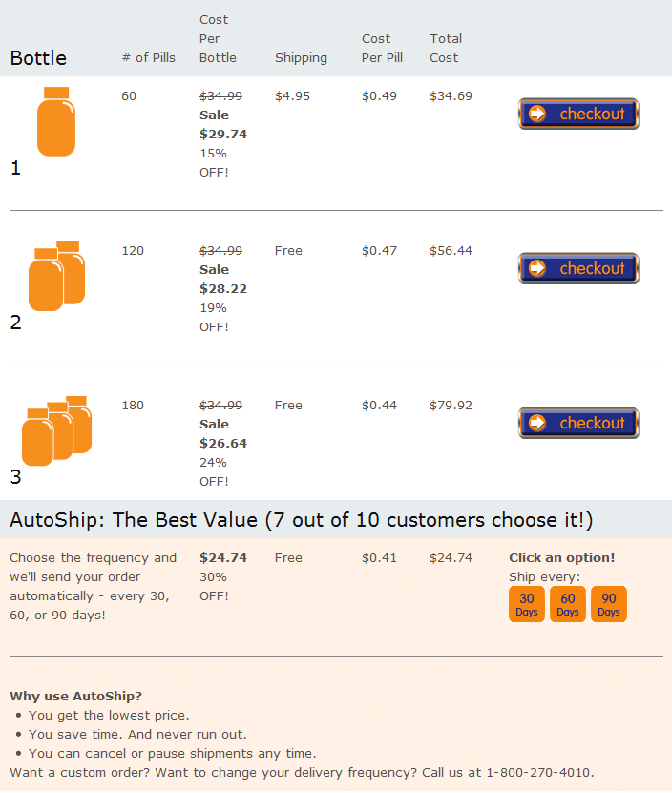This screenshot has height=793, width=672.
Task: Click the single orange bottle image
Action: click(x=56, y=121)
